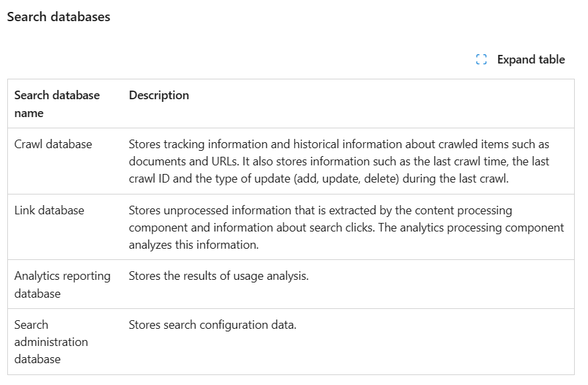Viewport: 588px width, 385px height.
Task: Click the Description column header
Action: [159, 95]
